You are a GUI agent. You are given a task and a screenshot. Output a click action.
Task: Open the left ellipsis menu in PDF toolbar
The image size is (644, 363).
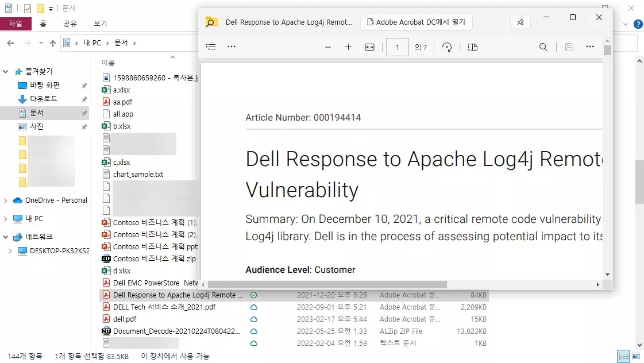[232, 47]
